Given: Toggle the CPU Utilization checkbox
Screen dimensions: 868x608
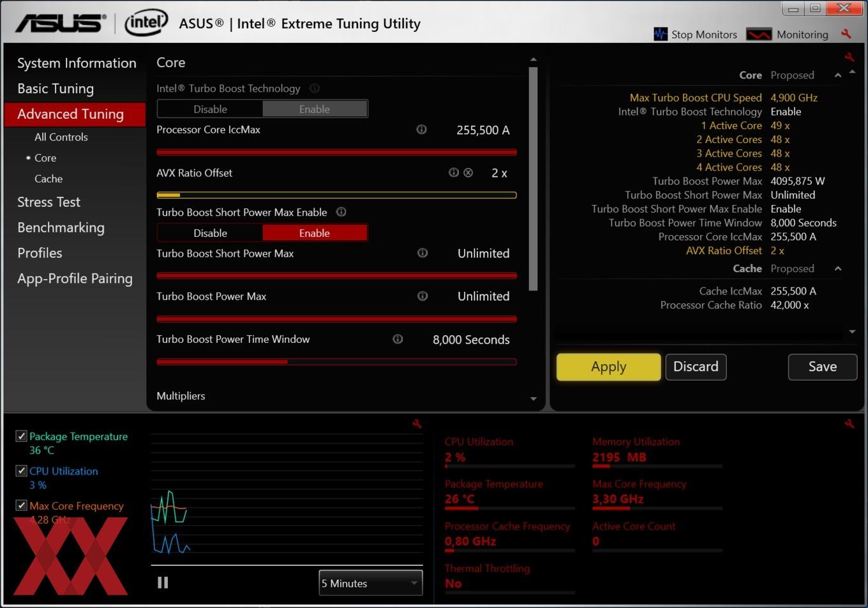Looking at the screenshot, I should click(x=21, y=471).
